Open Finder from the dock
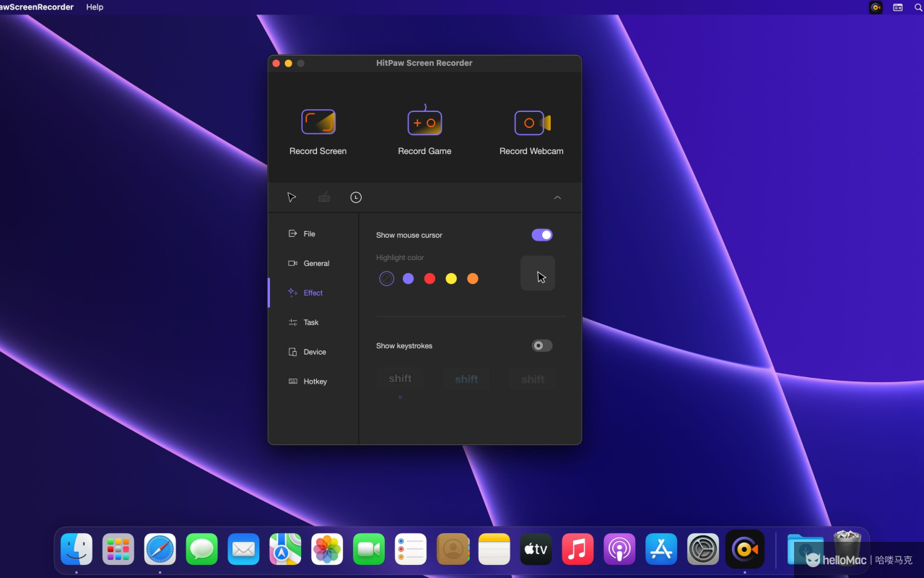The height and width of the screenshot is (578, 924). [77, 549]
